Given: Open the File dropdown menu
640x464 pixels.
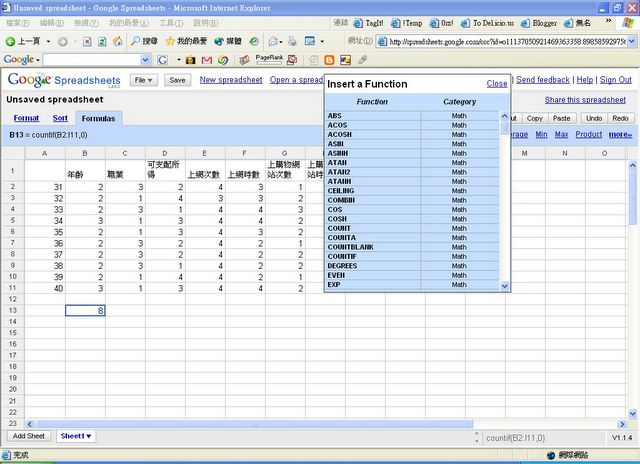Looking at the screenshot, I should (x=144, y=80).
